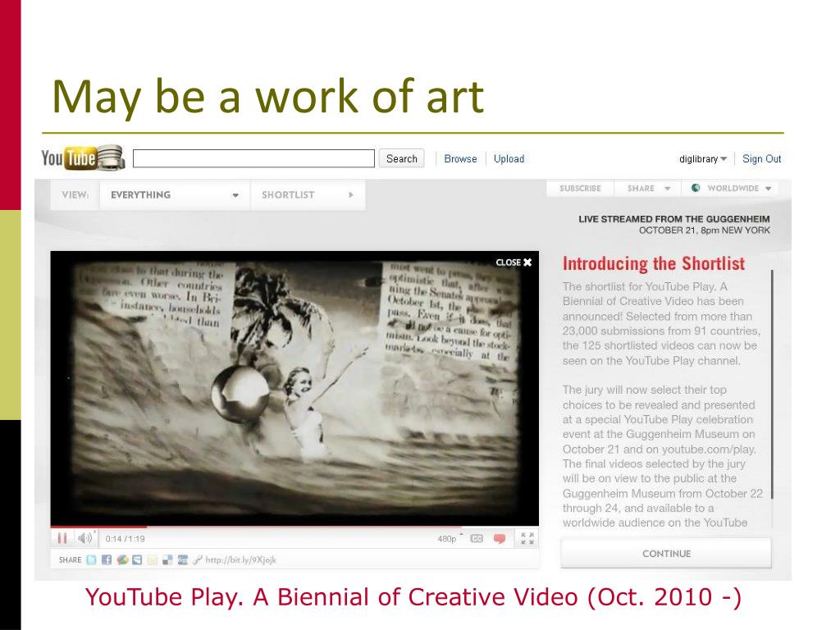Focus the YouTube search input field
840x630 pixels.
point(253,158)
